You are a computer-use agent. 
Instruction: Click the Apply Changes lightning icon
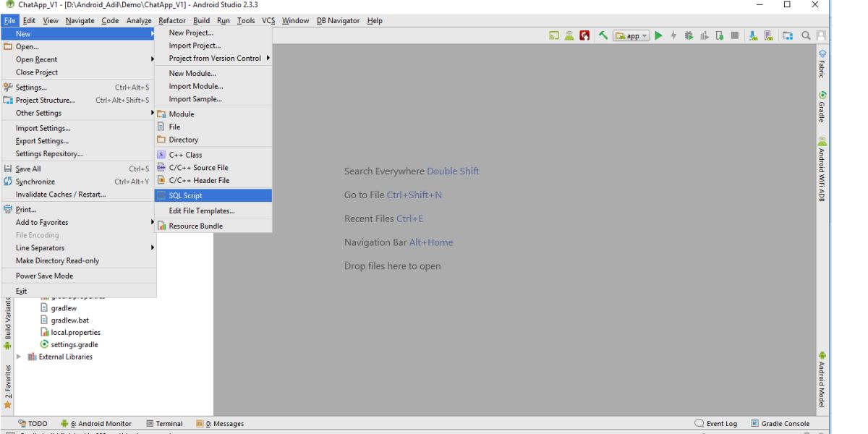(673, 35)
